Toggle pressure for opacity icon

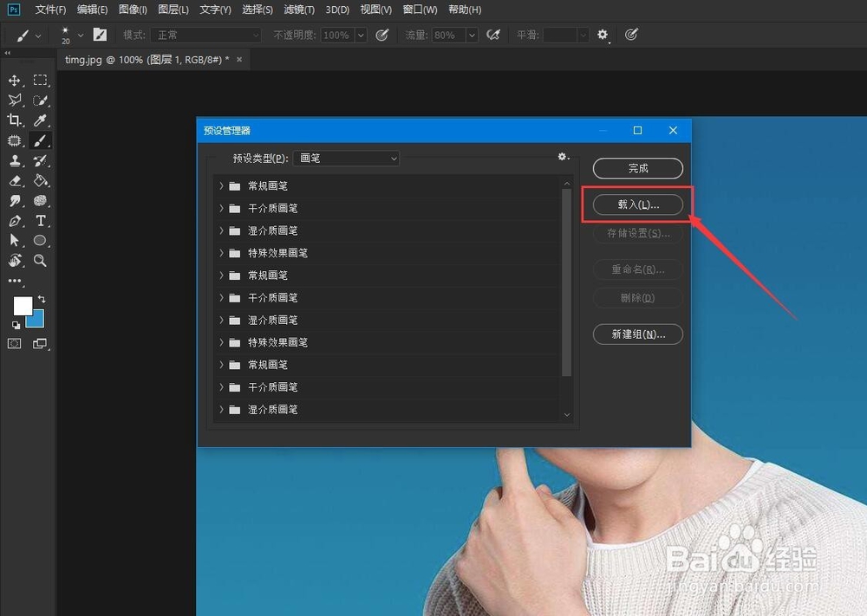coord(381,35)
